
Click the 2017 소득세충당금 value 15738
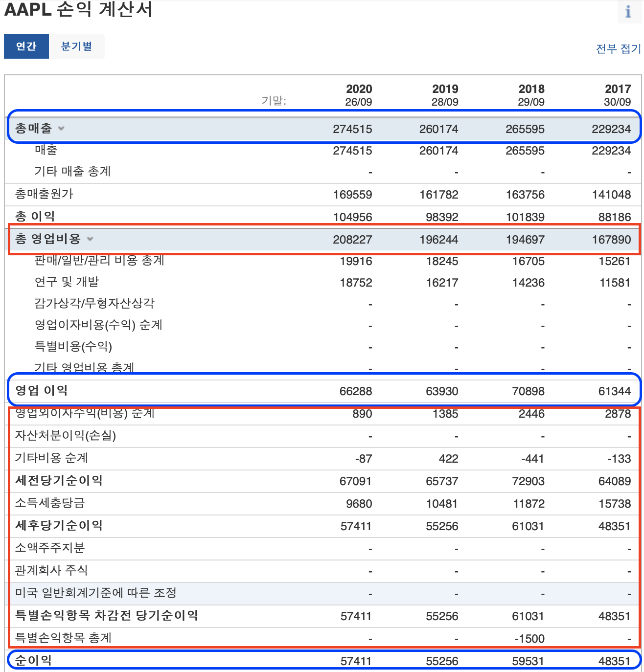tap(615, 504)
